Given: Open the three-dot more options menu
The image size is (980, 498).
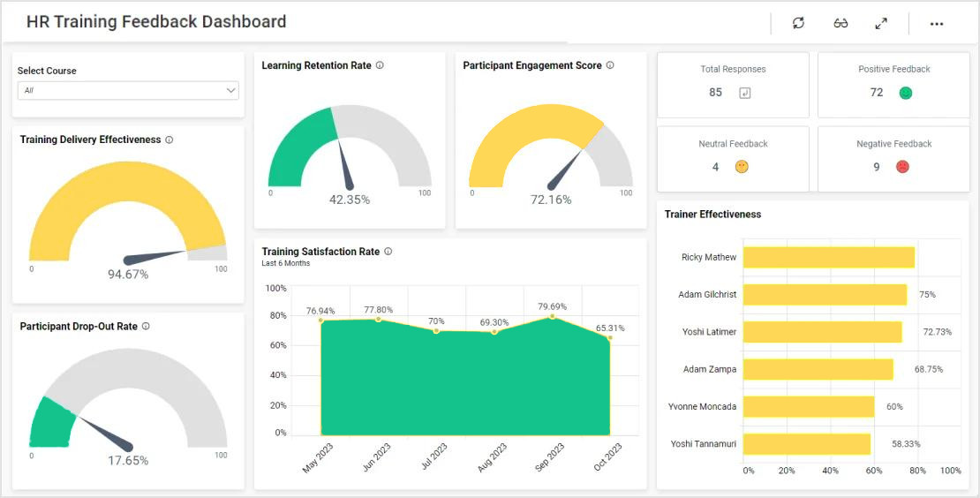Looking at the screenshot, I should (x=936, y=24).
